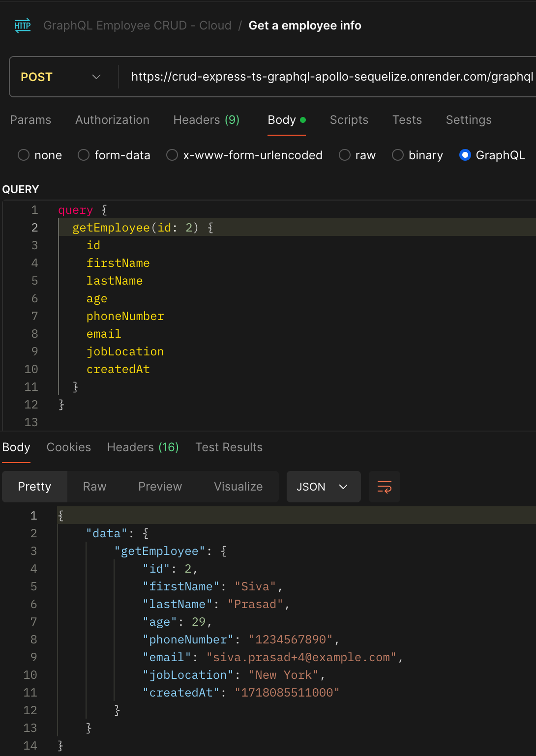536x756 pixels.
Task: Toggle the response word wrap icon
Action: tap(385, 487)
